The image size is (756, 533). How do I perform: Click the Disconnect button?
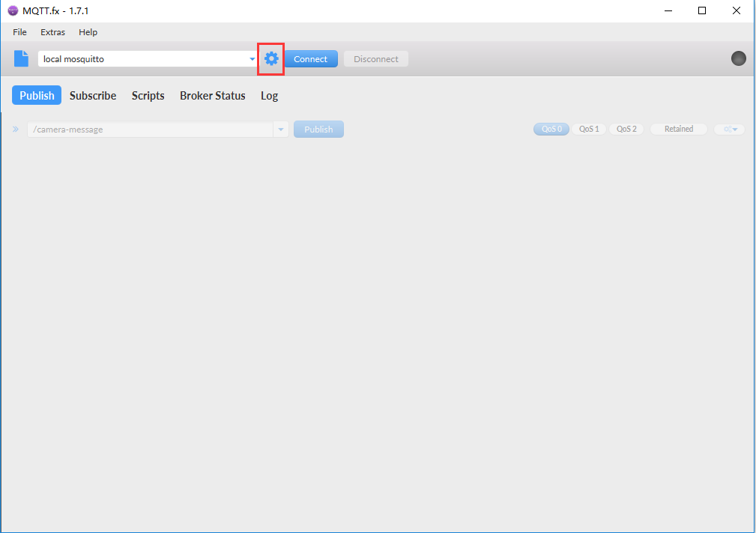(x=376, y=59)
